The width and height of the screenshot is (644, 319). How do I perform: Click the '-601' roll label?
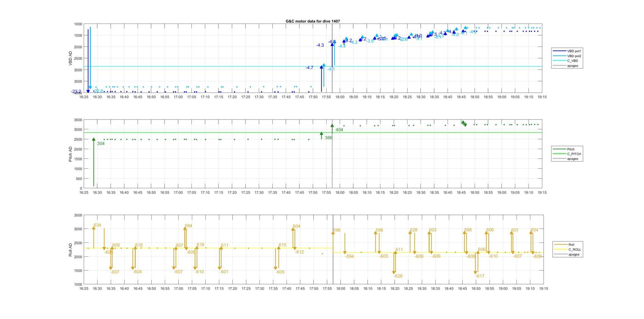(x=224, y=272)
